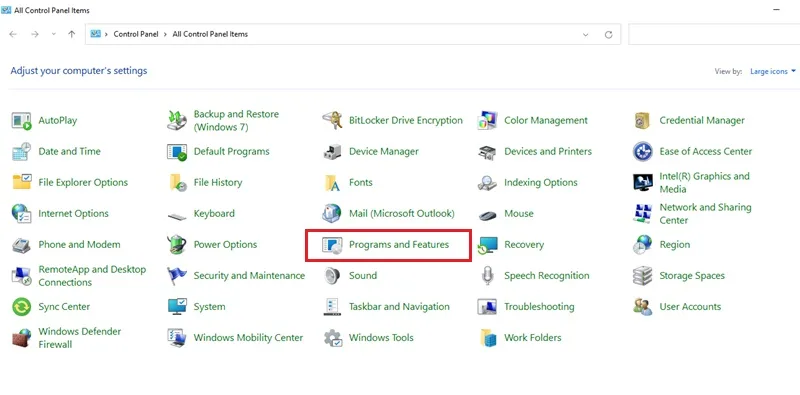Click the Sync Center icon

[x=21, y=307]
